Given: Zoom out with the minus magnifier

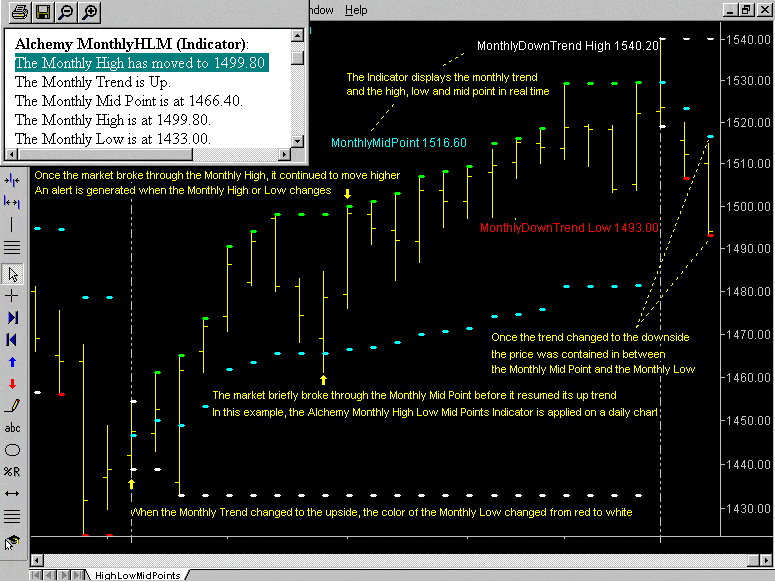Looking at the screenshot, I should click(x=66, y=12).
